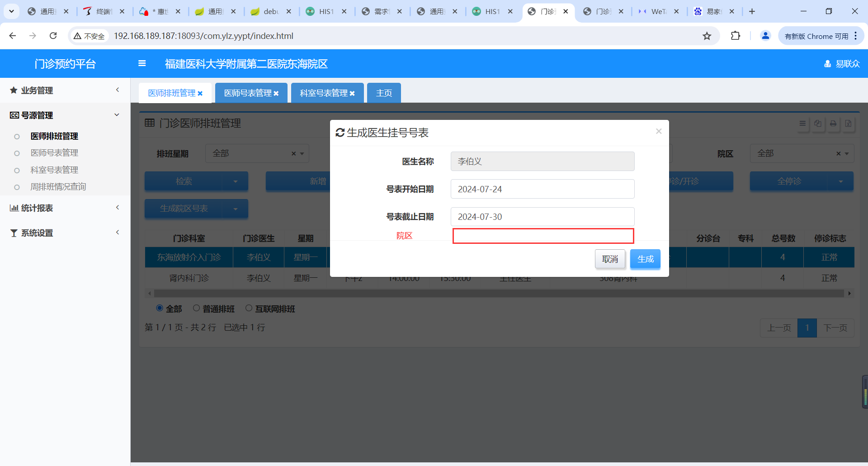Open the Chrome three-dot menu
Screen dimensions: 868x466
click(x=856, y=36)
